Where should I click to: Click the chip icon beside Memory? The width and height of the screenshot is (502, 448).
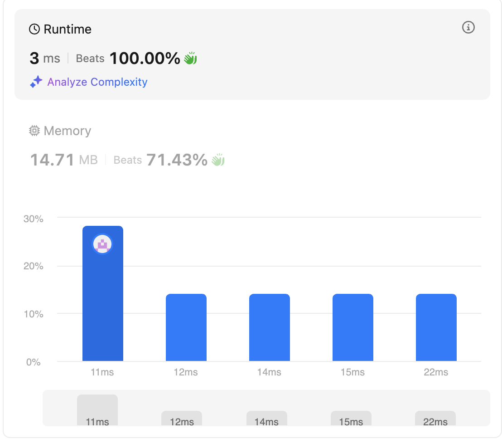(x=34, y=131)
